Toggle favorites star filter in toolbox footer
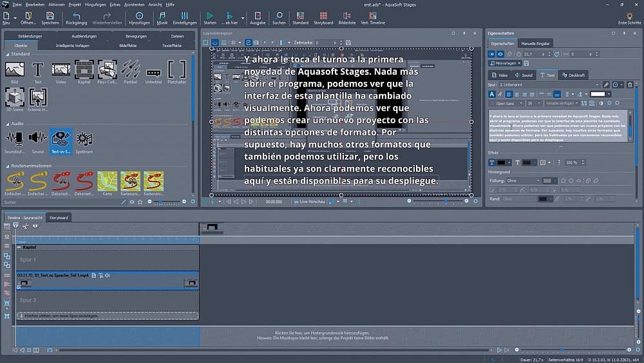The height and width of the screenshot is (363, 644). coord(140,202)
